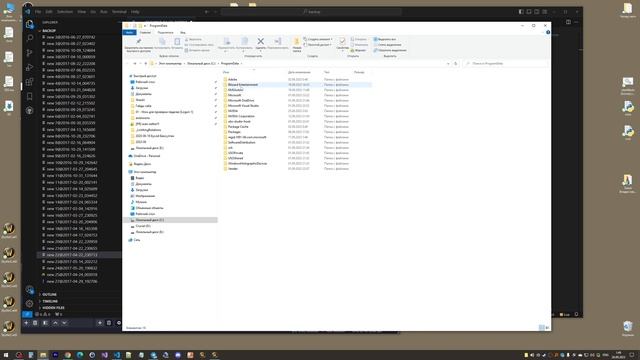The image size is (640, 360).
Task: Open the Bookmarks view in VS Code activity bar
Action: [x=29, y=96]
